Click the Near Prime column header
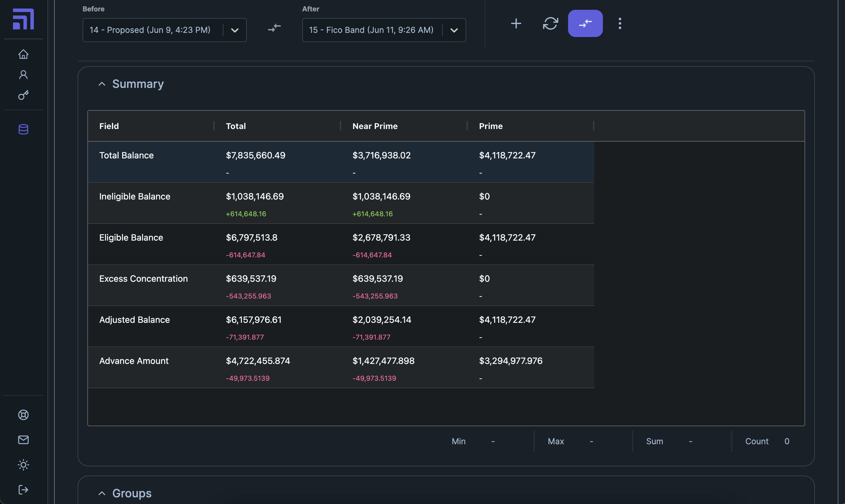The height and width of the screenshot is (504, 845). coord(375,126)
